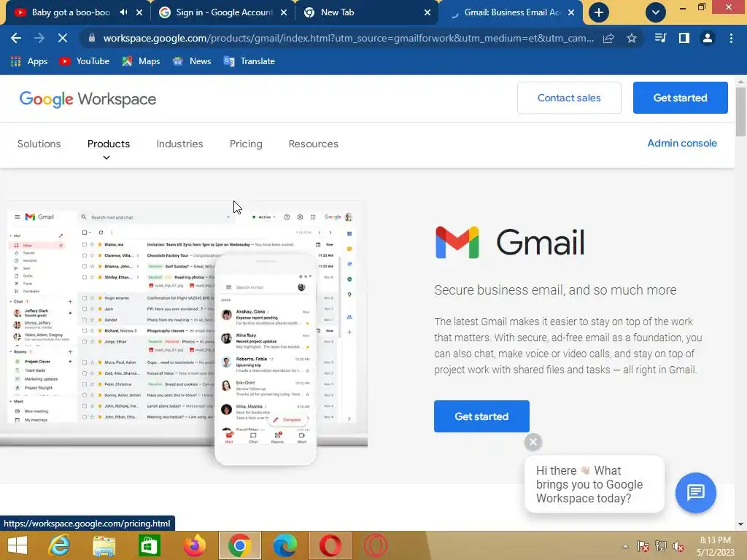Show hidden system tray icons
The width and height of the screenshot is (747, 560).
click(x=625, y=546)
